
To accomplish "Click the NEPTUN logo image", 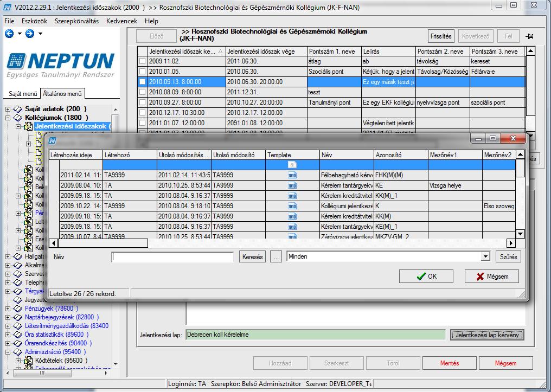I will click(60, 65).
